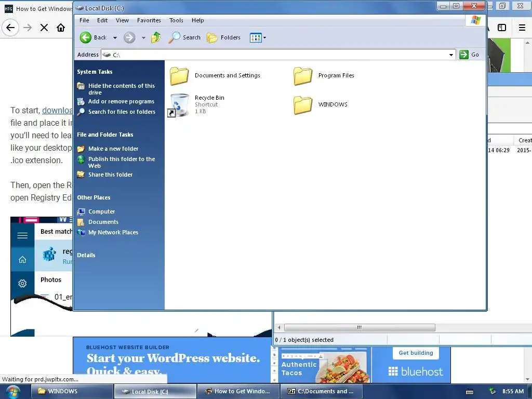
Task: Open the Tools menu
Action: coord(176,20)
